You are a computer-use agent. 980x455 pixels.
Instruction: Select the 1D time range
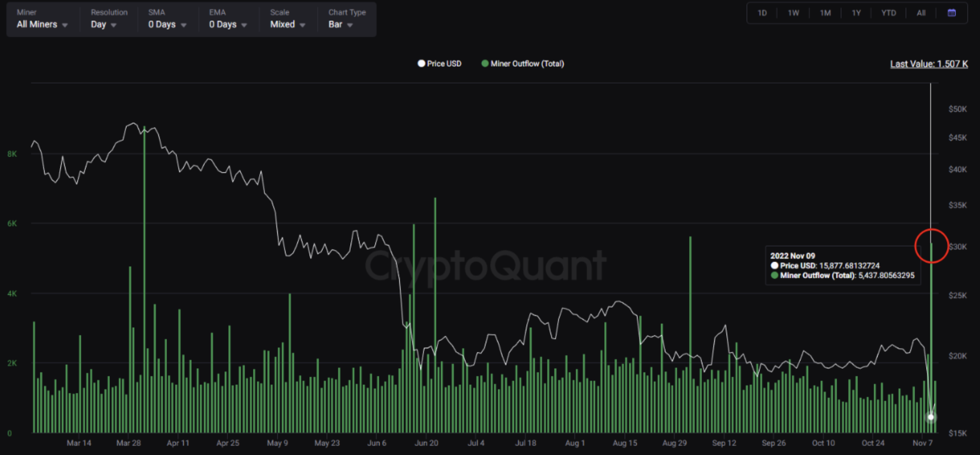(x=762, y=13)
